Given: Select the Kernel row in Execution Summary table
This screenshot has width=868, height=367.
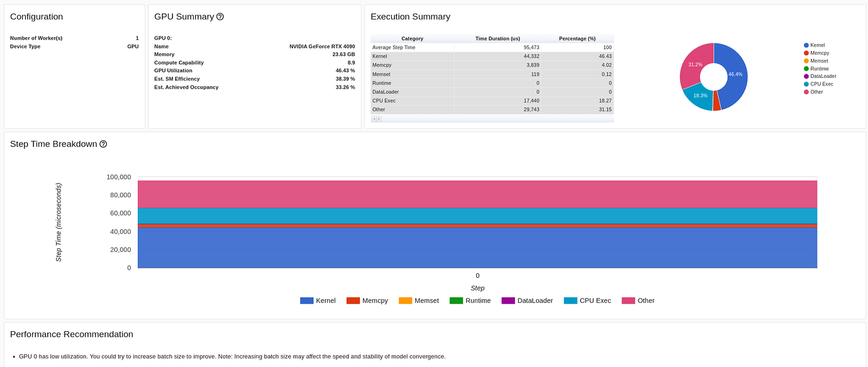Looking at the screenshot, I should coord(492,57).
